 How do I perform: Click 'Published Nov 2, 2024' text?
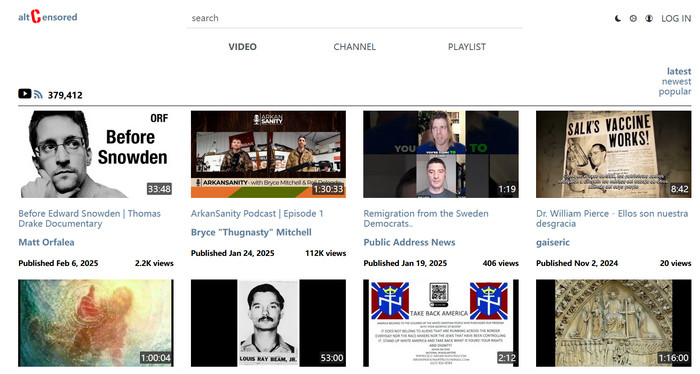tap(577, 263)
